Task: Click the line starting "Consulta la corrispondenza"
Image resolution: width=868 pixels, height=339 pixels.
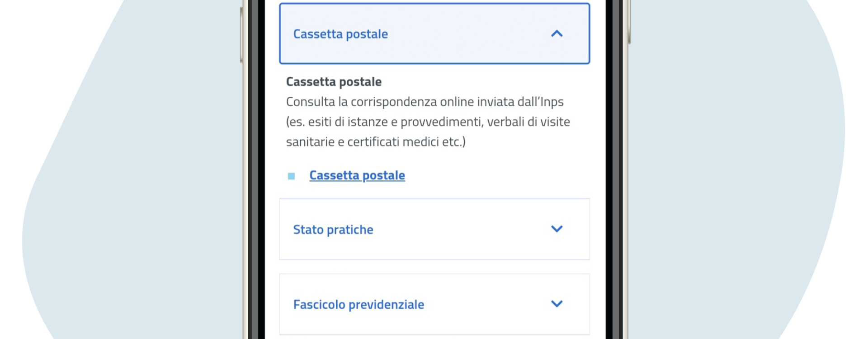Action: click(x=425, y=102)
